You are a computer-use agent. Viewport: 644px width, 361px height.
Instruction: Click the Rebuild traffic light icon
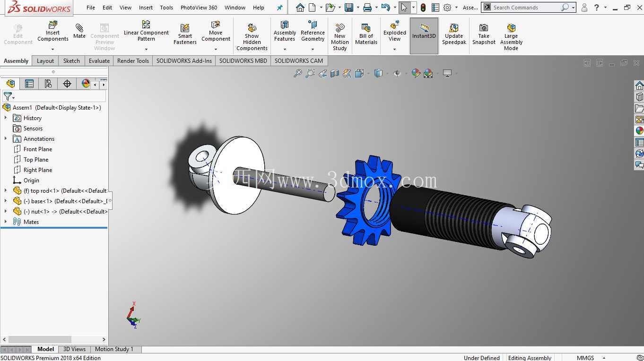coord(423,8)
